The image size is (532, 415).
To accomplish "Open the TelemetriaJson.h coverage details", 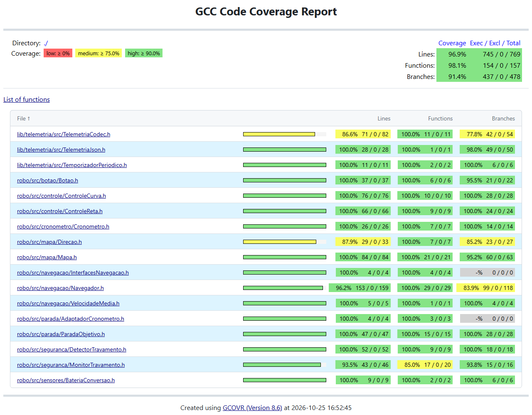I will click(x=61, y=150).
